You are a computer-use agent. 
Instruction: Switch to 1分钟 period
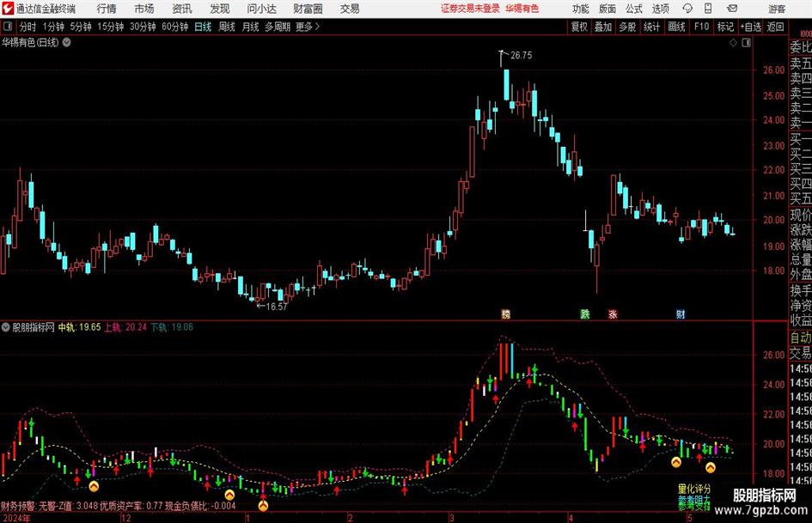[x=53, y=27]
